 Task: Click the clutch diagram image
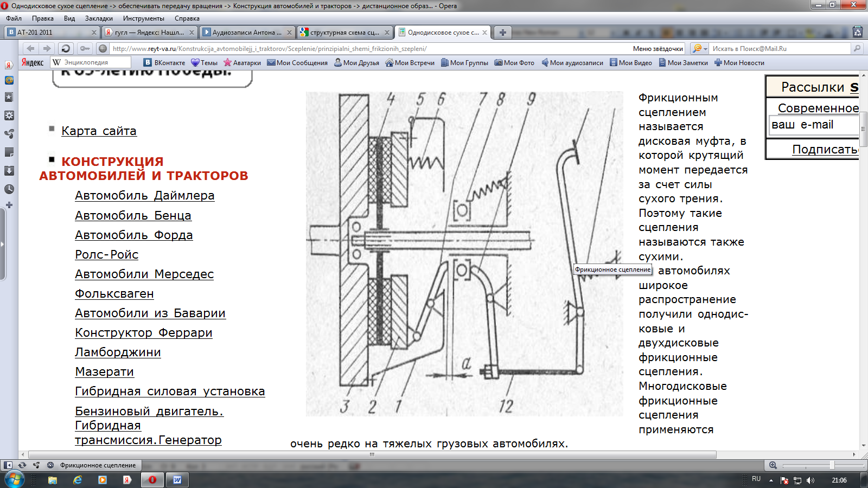[464, 254]
